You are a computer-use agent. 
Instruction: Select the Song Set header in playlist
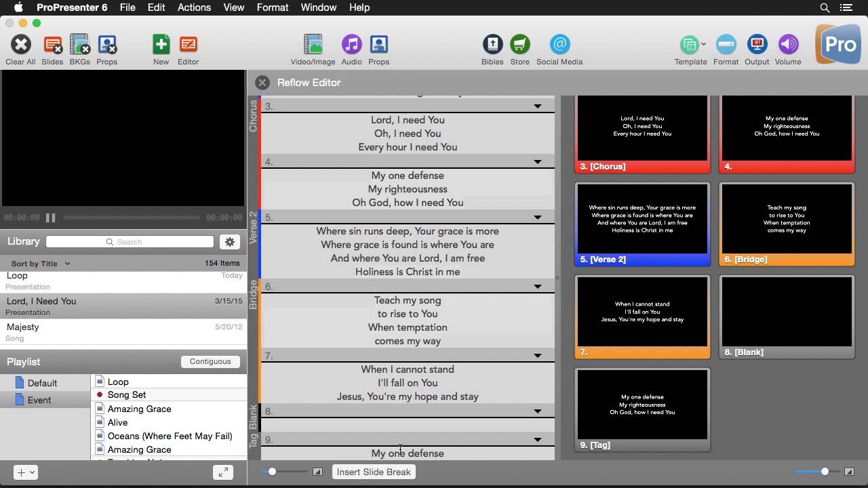[x=126, y=394]
